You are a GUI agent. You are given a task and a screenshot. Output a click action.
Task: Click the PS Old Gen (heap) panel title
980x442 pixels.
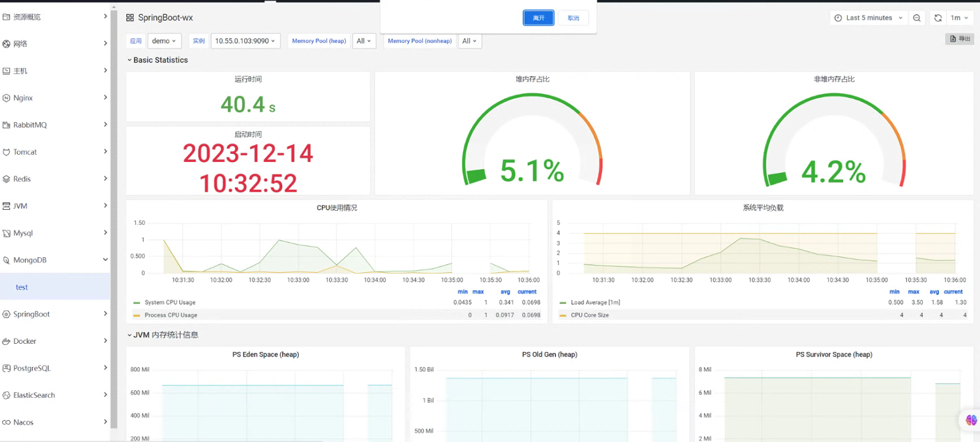coord(550,354)
